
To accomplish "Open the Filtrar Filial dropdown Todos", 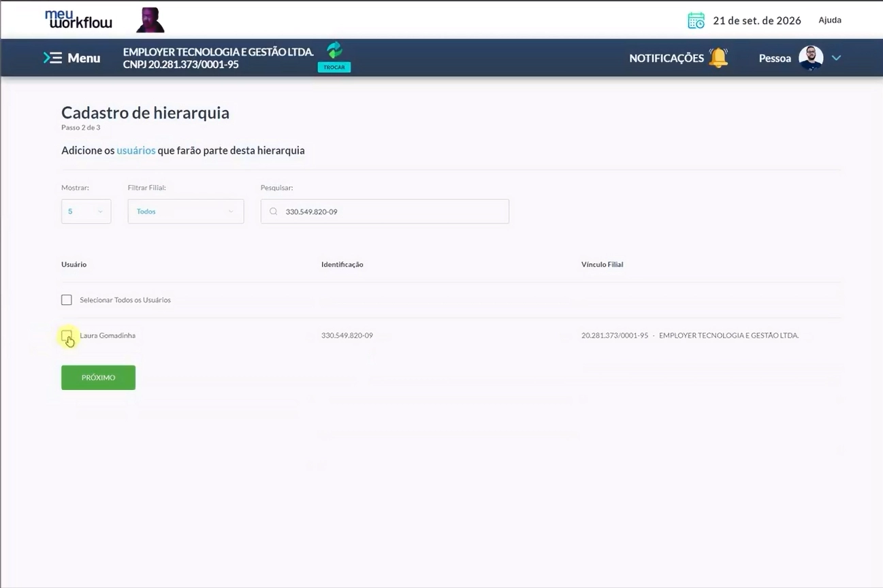I will pos(186,212).
